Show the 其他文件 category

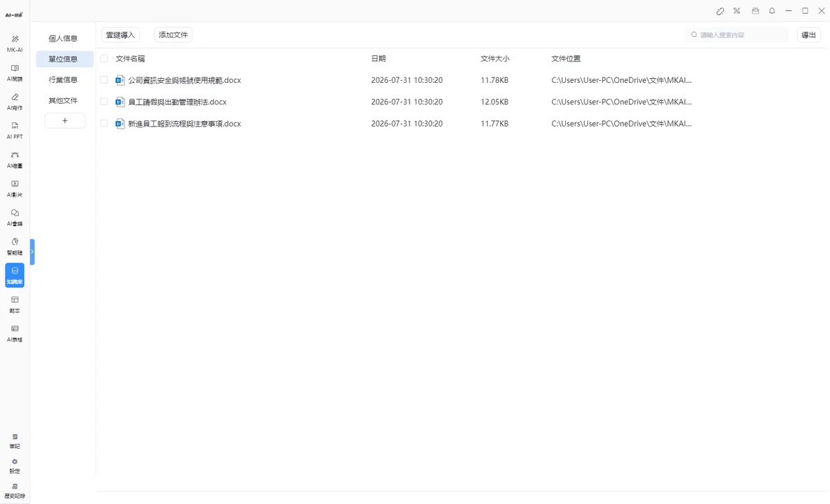[63, 100]
